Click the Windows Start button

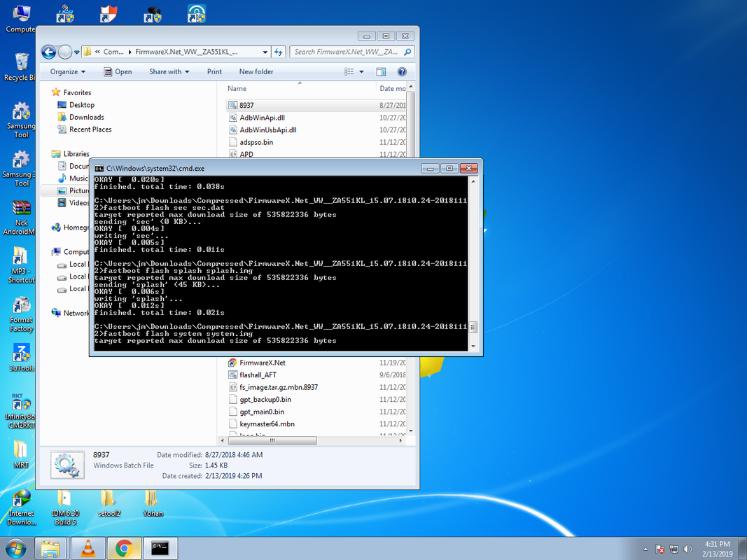15,549
